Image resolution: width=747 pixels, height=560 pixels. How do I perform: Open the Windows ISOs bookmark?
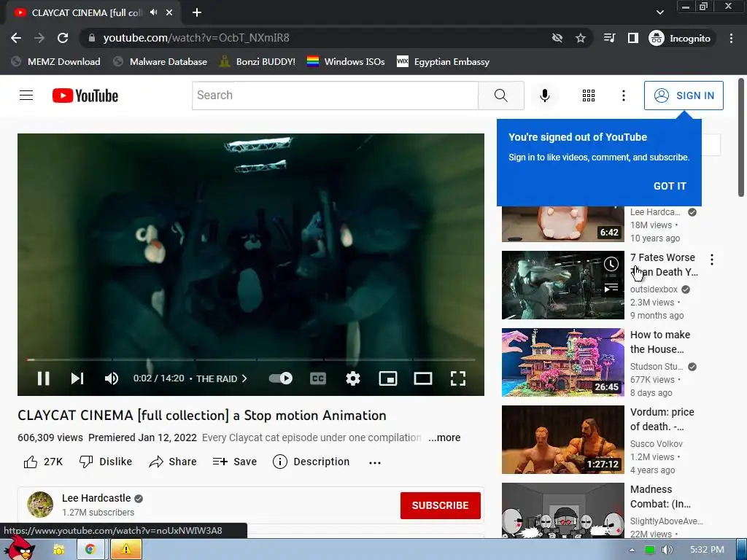tap(346, 62)
